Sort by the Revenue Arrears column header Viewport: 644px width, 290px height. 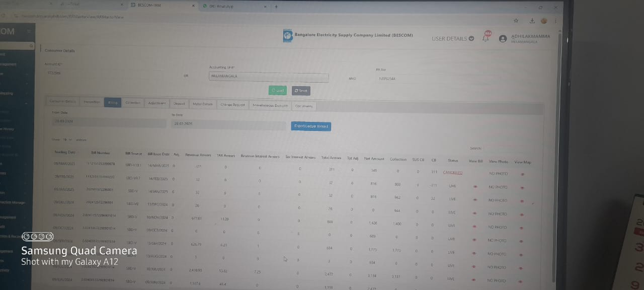tap(198, 155)
